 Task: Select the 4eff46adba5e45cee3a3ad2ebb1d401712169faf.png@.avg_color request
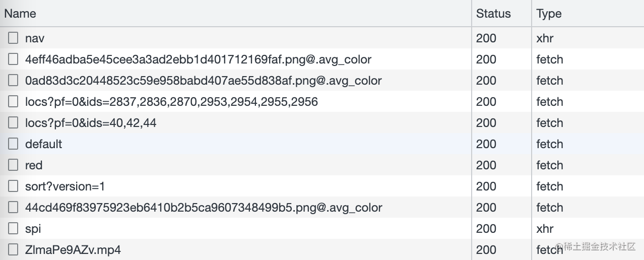[x=198, y=59]
